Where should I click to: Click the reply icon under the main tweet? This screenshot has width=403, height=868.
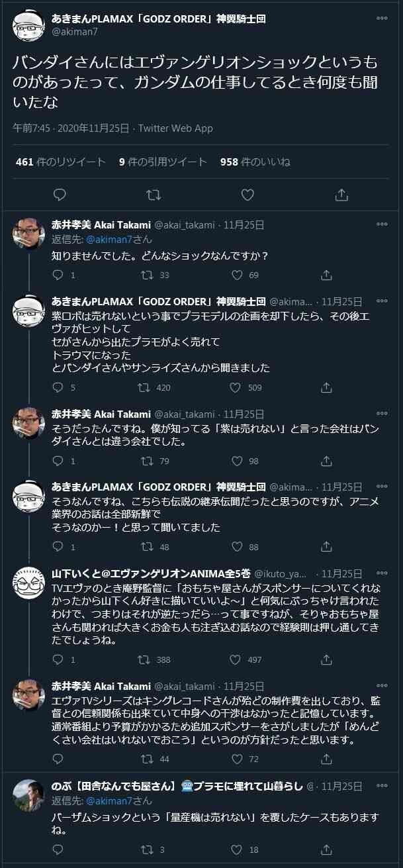(60, 195)
